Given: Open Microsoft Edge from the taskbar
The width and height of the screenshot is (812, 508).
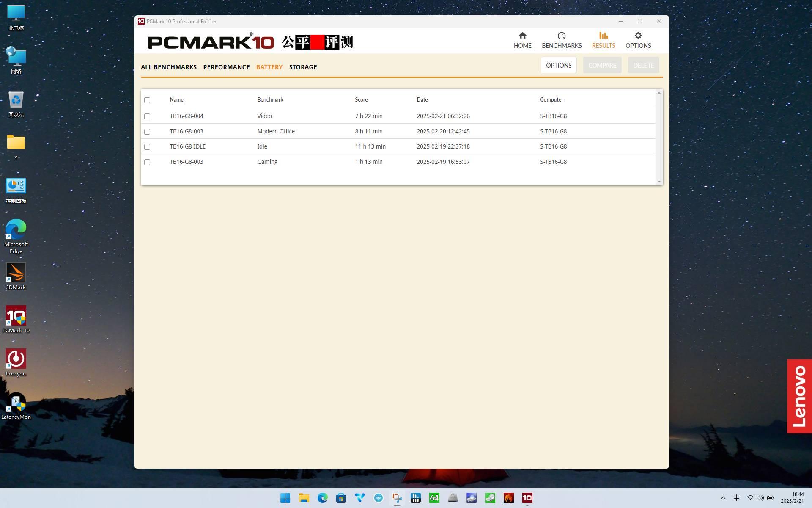Looking at the screenshot, I should (x=322, y=498).
